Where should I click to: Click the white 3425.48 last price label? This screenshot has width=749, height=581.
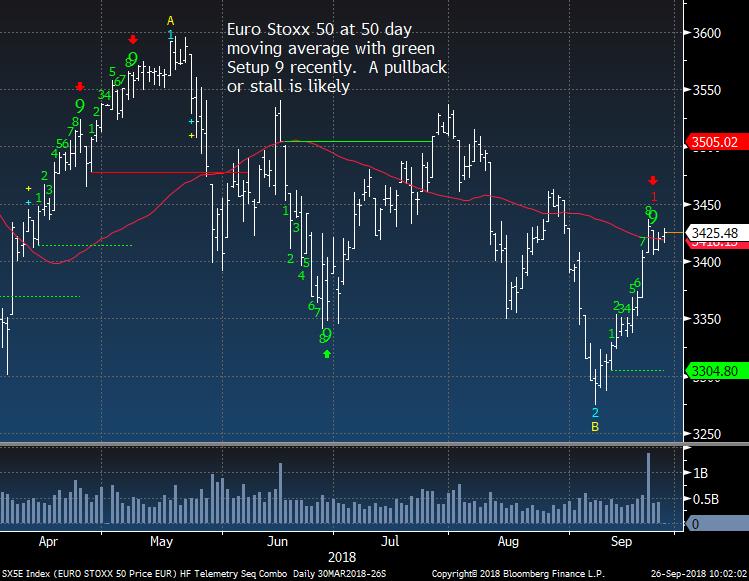pyautogui.click(x=715, y=233)
